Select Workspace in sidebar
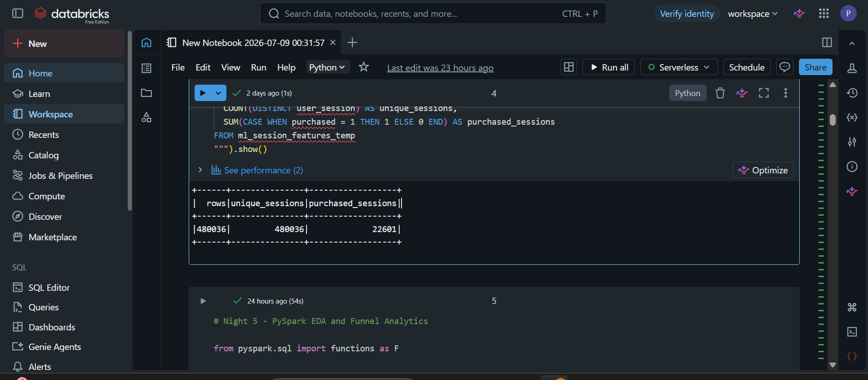 click(x=64, y=114)
